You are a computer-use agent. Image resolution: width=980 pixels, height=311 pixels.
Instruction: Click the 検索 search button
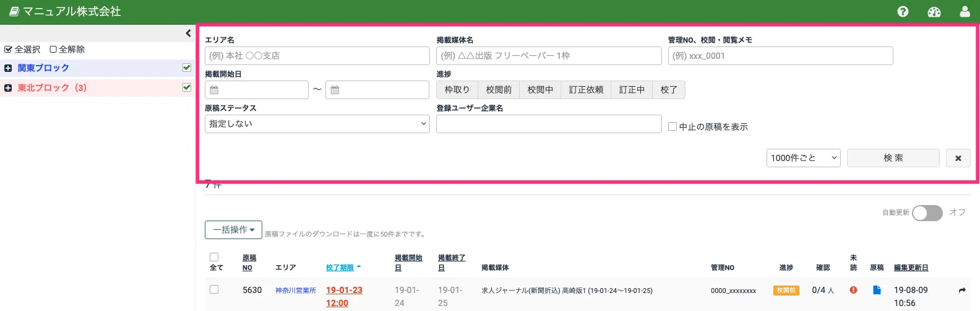893,158
